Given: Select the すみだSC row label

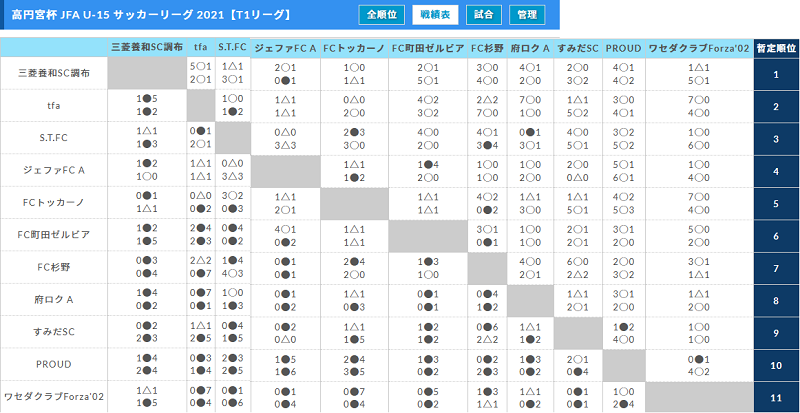Looking at the screenshot, I should (x=54, y=332).
